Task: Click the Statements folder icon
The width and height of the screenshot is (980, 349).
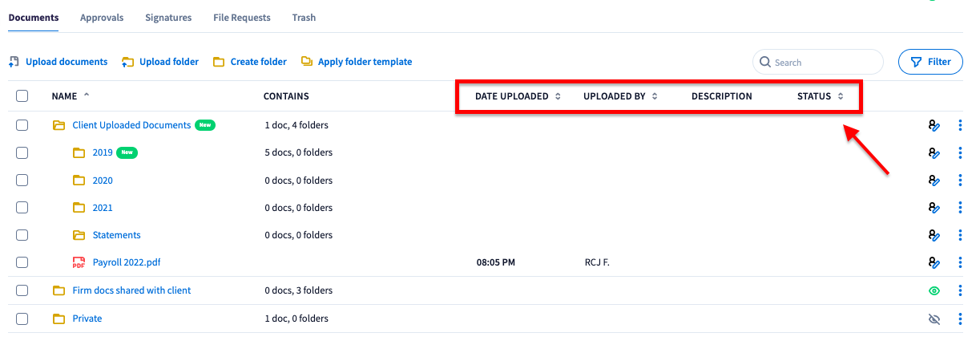Action: (79, 235)
